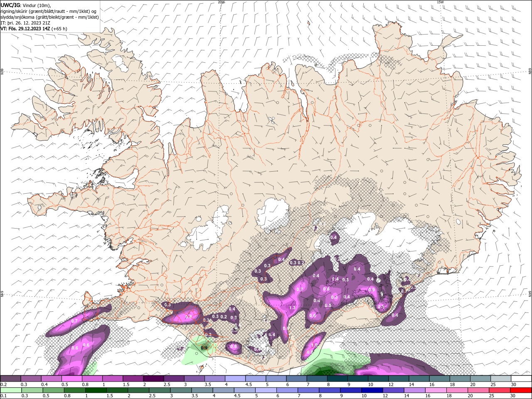Screen dimensions: 532x399
Task: Click lower legend pink swatch starting at 16
Action: [x=436, y=390]
